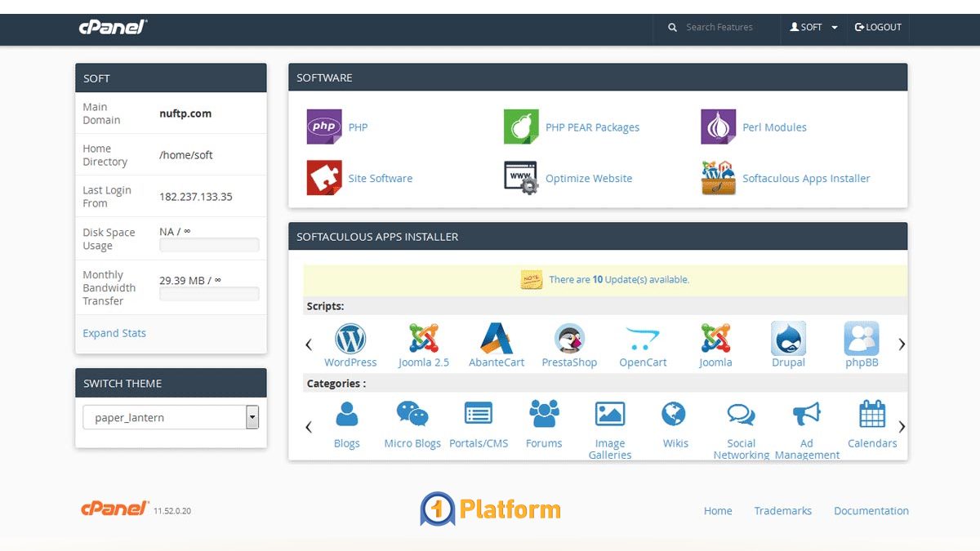Select the WordPress script icon

[350, 337]
